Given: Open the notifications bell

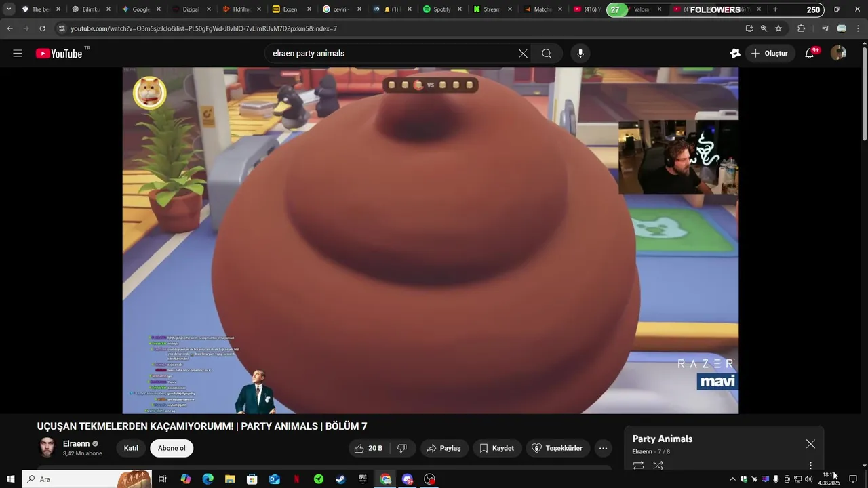Looking at the screenshot, I should click(x=810, y=54).
